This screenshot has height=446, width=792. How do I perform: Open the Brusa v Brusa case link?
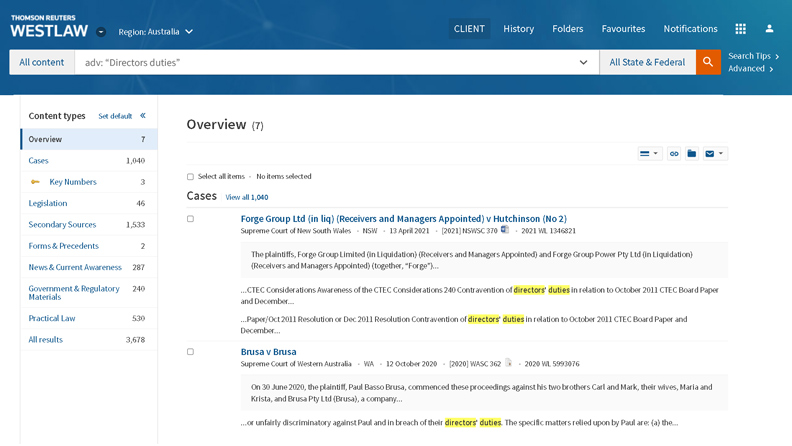click(x=268, y=352)
